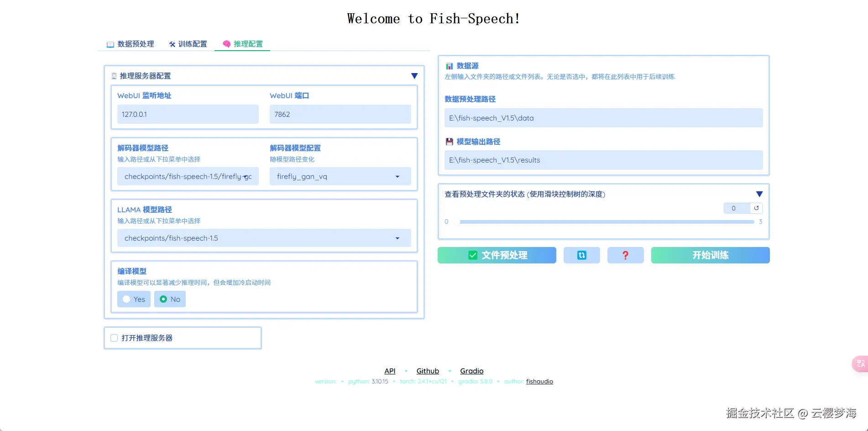Select No for 编译模型
The height and width of the screenshot is (431, 868).
point(170,299)
